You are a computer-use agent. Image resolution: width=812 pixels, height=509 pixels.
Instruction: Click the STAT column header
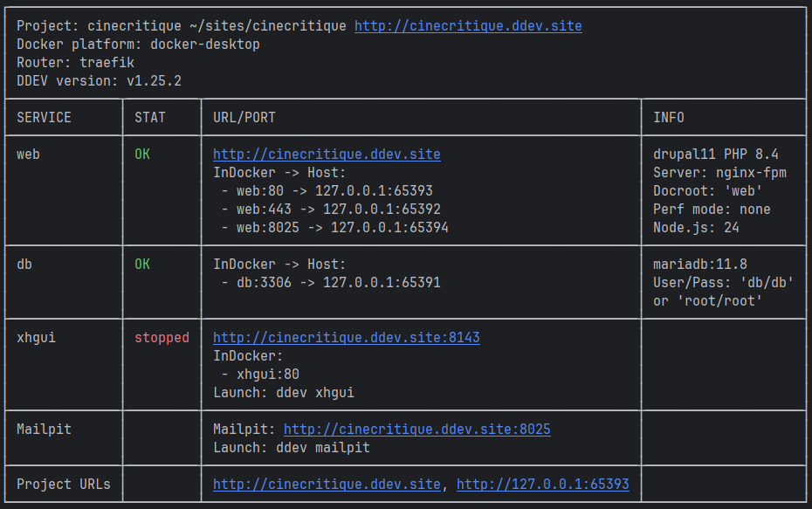click(150, 118)
